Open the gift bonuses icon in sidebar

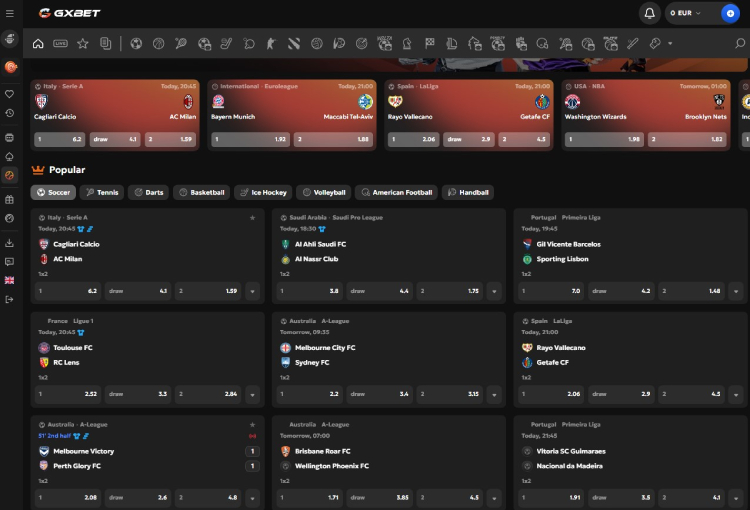[x=10, y=200]
